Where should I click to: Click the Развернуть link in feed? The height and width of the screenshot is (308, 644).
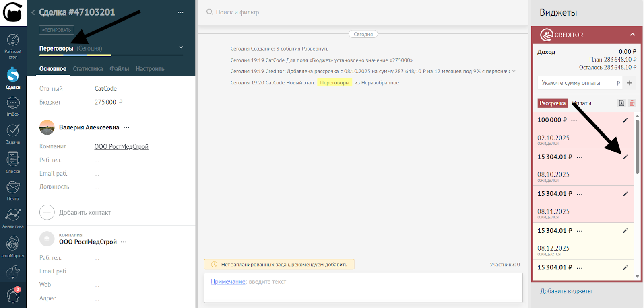(315, 49)
